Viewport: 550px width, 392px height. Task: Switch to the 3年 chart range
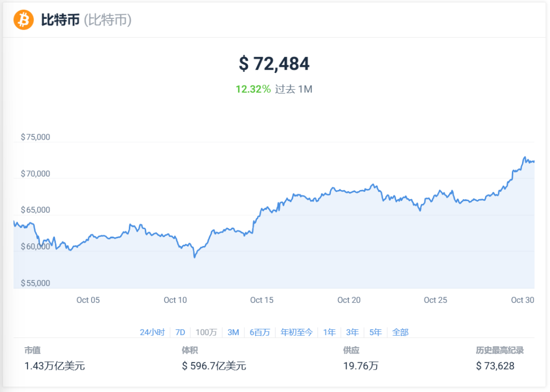pyautogui.click(x=352, y=332)
